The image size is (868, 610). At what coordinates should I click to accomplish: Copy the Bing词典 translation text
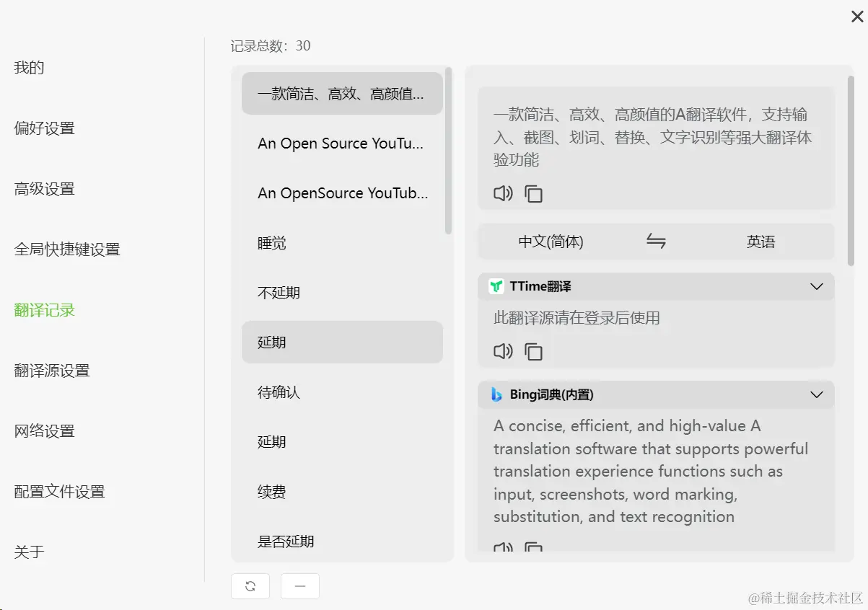coord(533,548)
